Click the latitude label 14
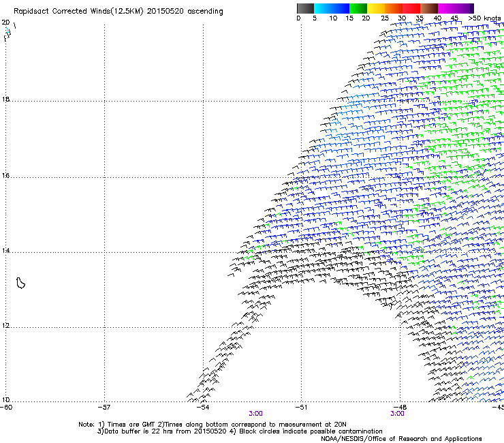 [x=5, y=250]
